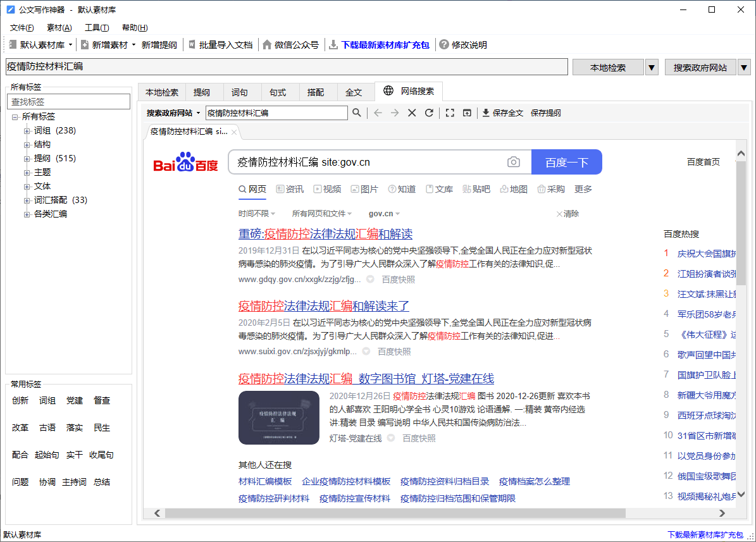Open the 新增提纲 tool
This screenshot has width=756, height=542.
point(159,44)
